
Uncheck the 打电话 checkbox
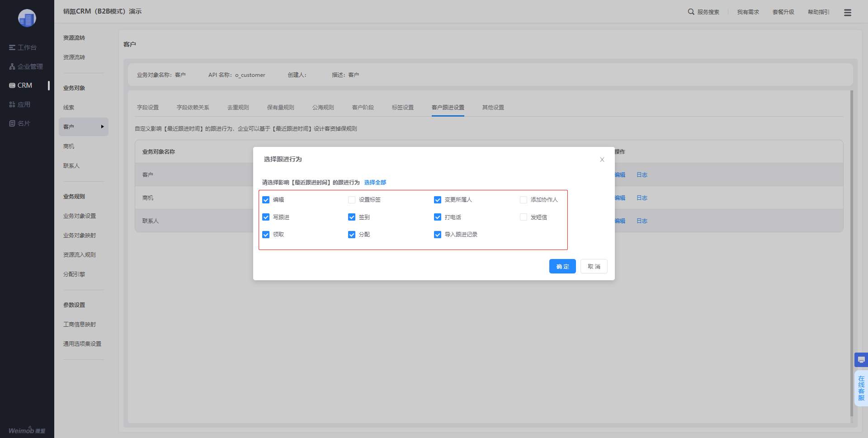click(x=438, y=217)
